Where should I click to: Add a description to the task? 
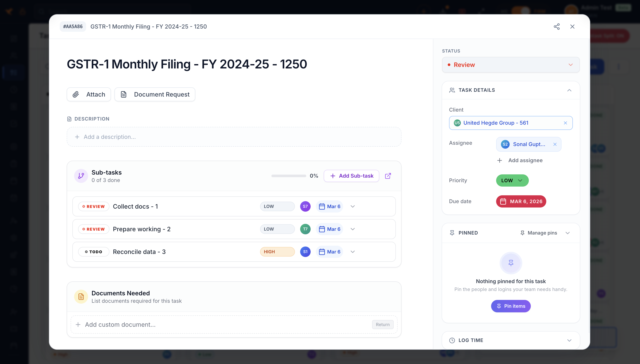[x=234, y=137]
